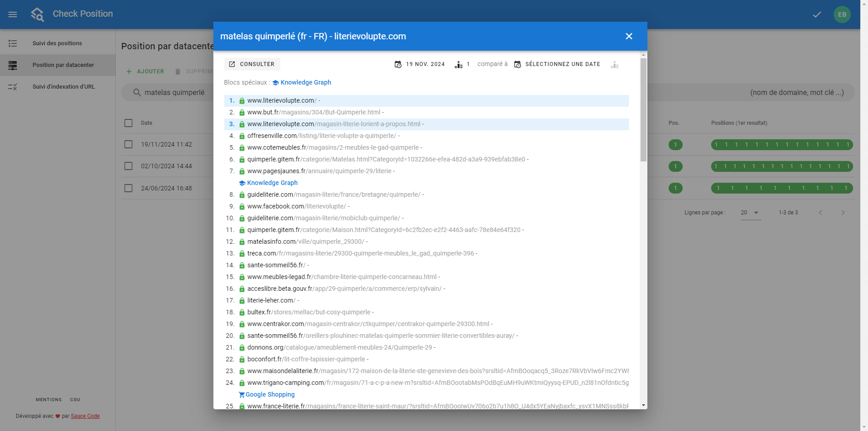
Task: Click the browser page scrollbar down arrow
Action: 864,427
